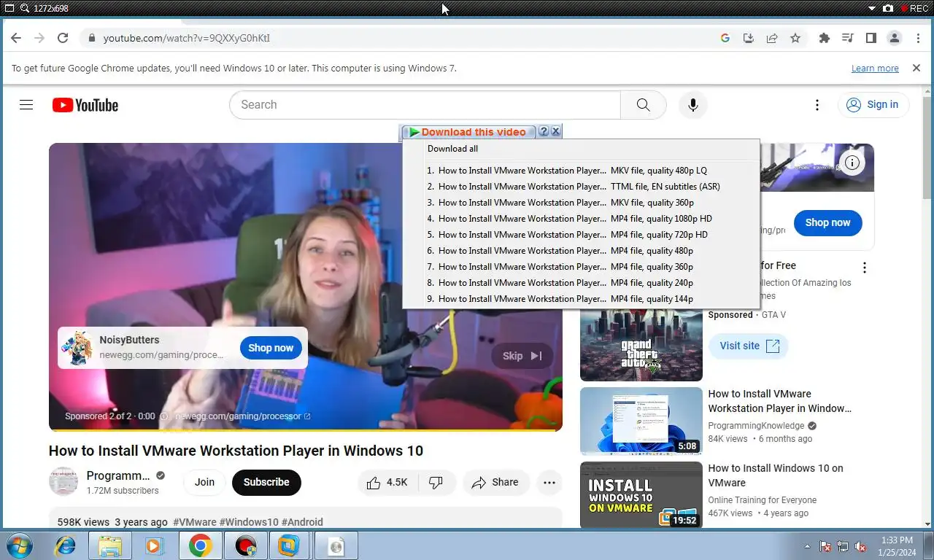Screen dimensions: 934x560
Task: Like the video with thumbs up
Action: 387,482
